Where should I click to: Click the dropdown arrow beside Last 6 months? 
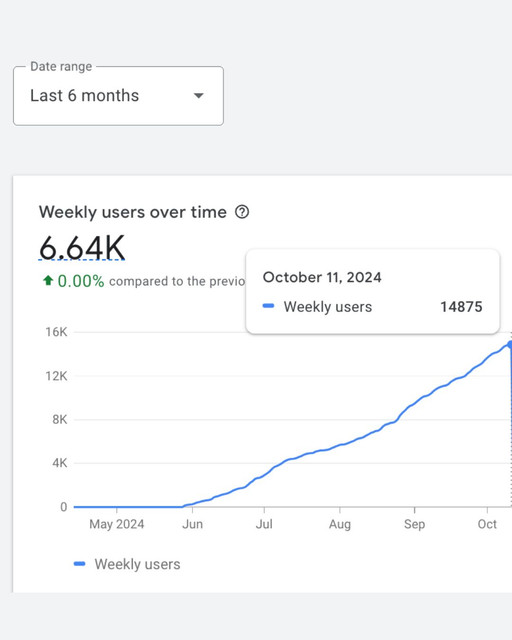[x=198, y=96]
